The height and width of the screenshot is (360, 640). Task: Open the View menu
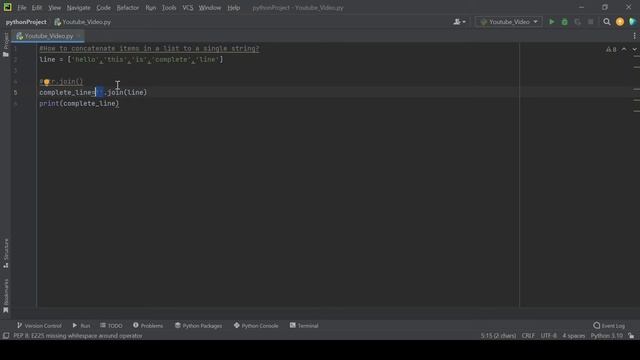[x=54, y=8]
